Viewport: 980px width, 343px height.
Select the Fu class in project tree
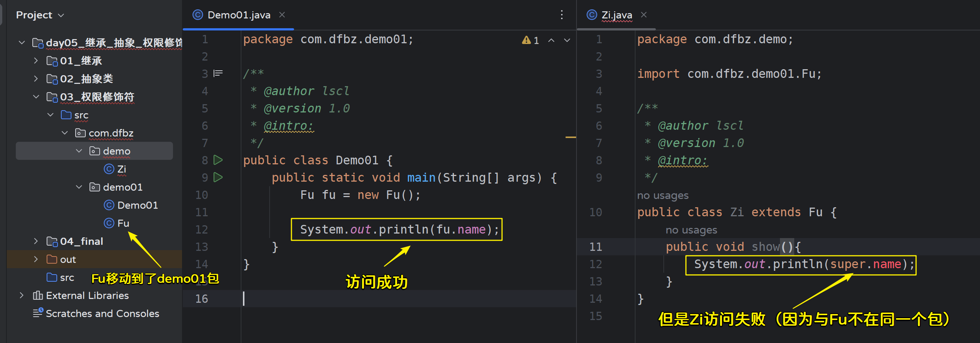[123, 223]
